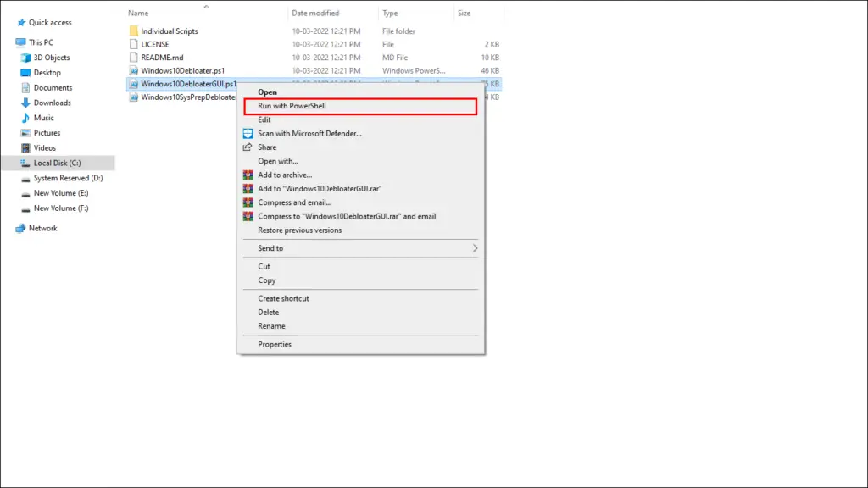Click the Microsoft Defender shield icon
This screenshot has height=488, width=868.
248,133
